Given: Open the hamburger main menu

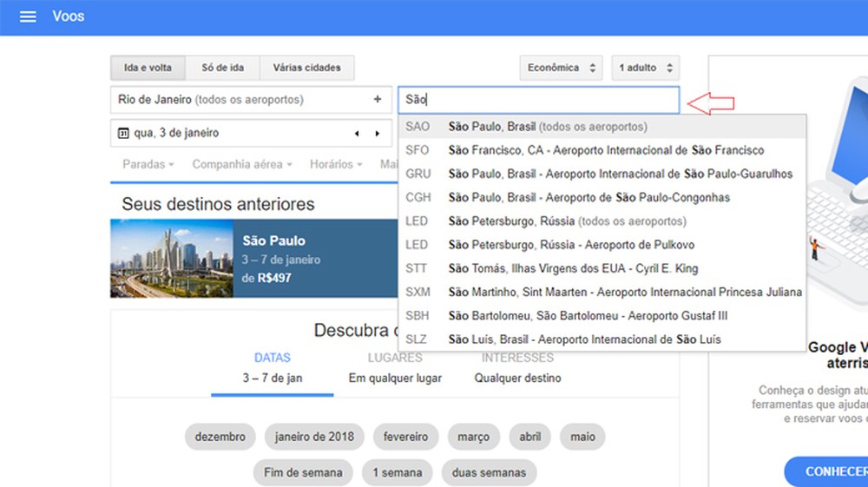Looking at the screenshot, I should point(28,16).
